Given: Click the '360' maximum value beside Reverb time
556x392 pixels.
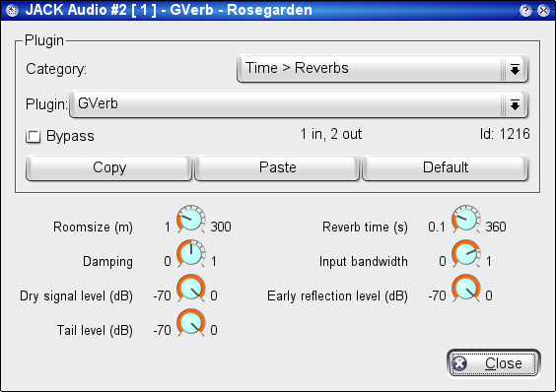Looking at the screenshot, I should click(496, 227).
